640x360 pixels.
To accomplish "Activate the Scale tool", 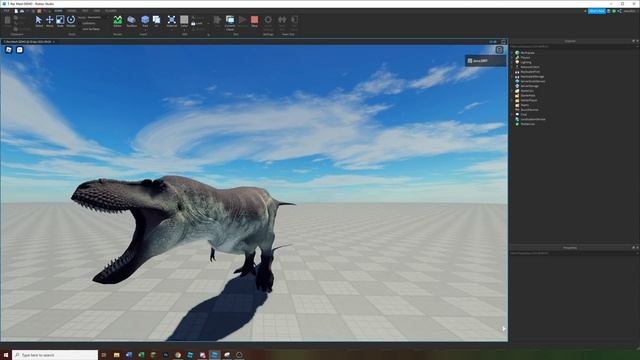I will (60, 21).
